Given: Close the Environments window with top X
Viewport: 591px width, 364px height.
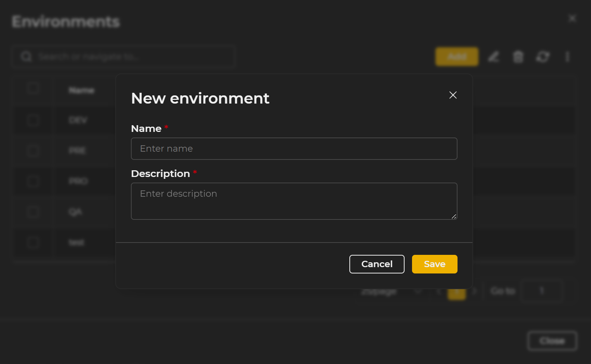Looking at the screenshot, I should 572,18.
